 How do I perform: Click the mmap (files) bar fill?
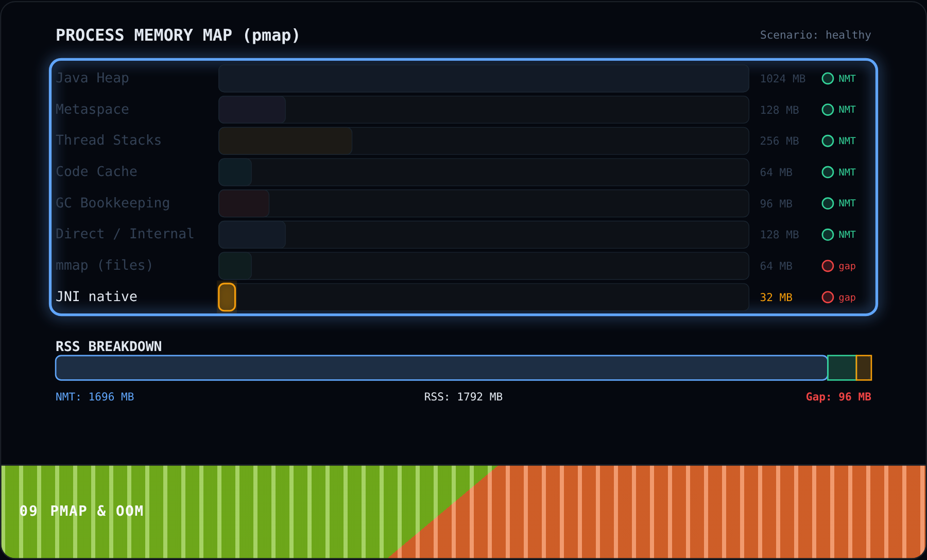[235, 266]
